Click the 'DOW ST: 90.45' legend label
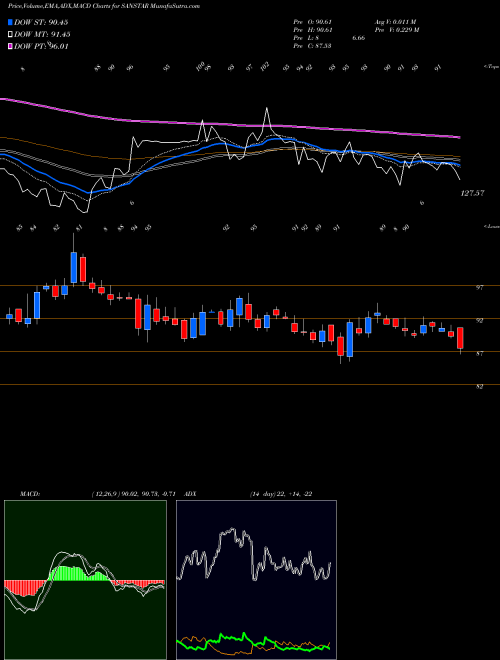 click(x=41, y=22)
